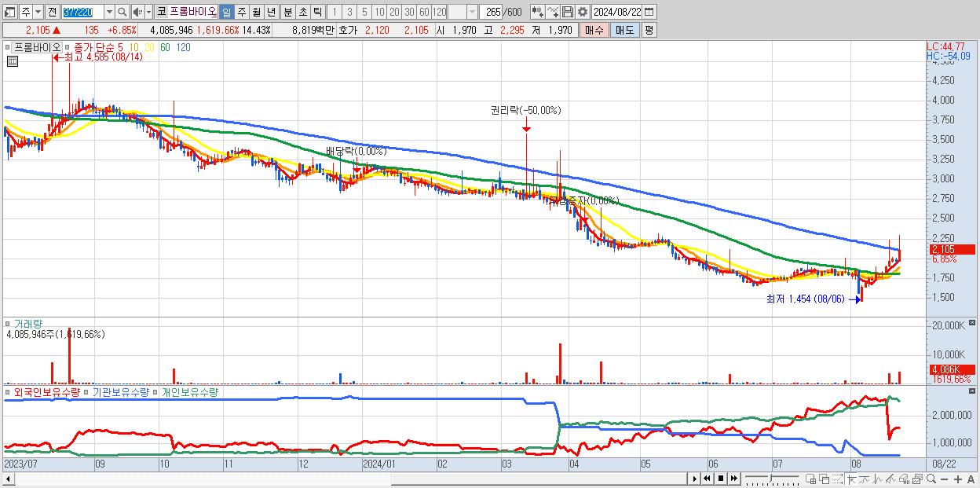Click the 20 moving average yellow legend
The height and width of the screenshot is (488, 980).
[149, 47]
